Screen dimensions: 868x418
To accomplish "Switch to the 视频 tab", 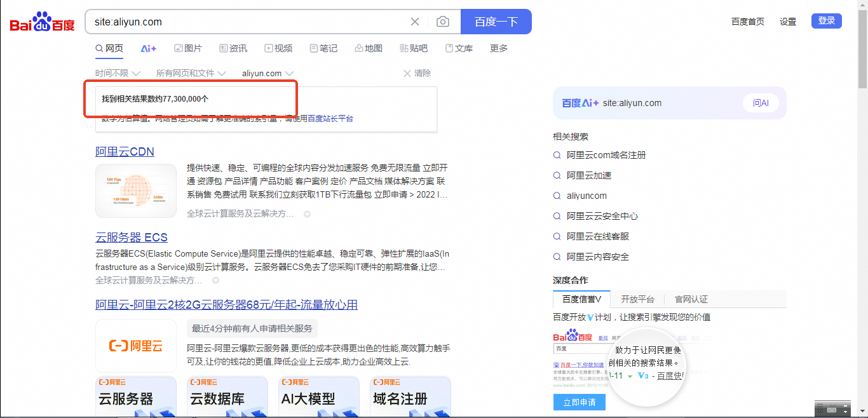I will (278, 48).
